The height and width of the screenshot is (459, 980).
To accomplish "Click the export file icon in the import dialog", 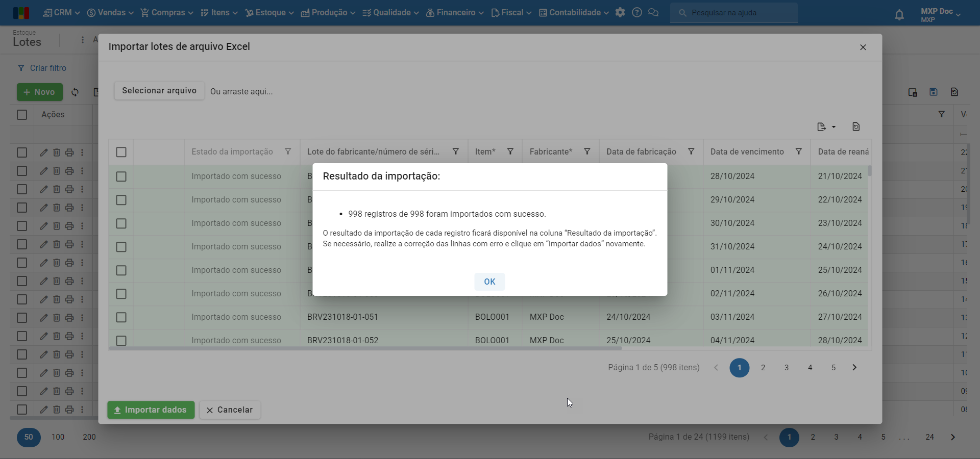I will click(821, 127).
